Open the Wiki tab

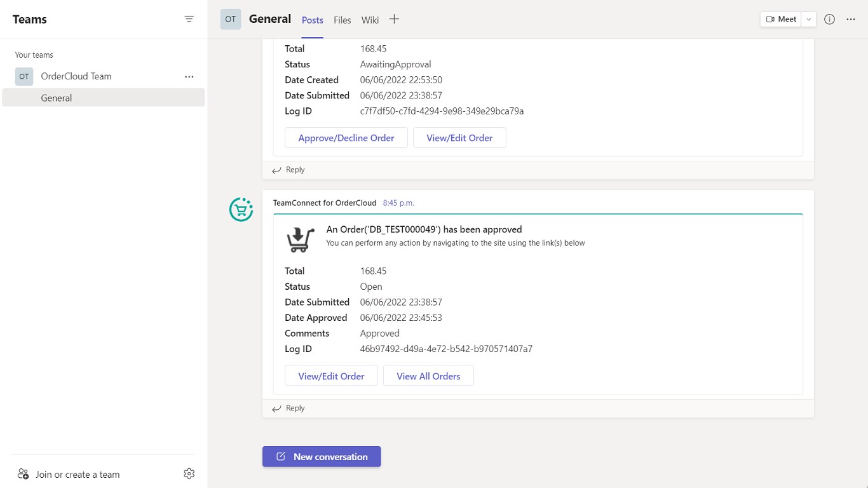(x=370, y=20)
